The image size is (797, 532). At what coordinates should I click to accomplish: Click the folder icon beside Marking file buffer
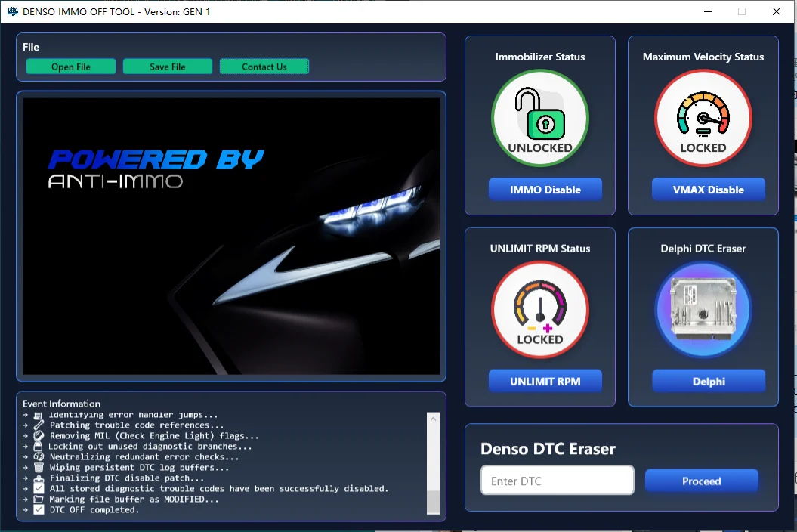pyautogui.click(x=39, y=500)
